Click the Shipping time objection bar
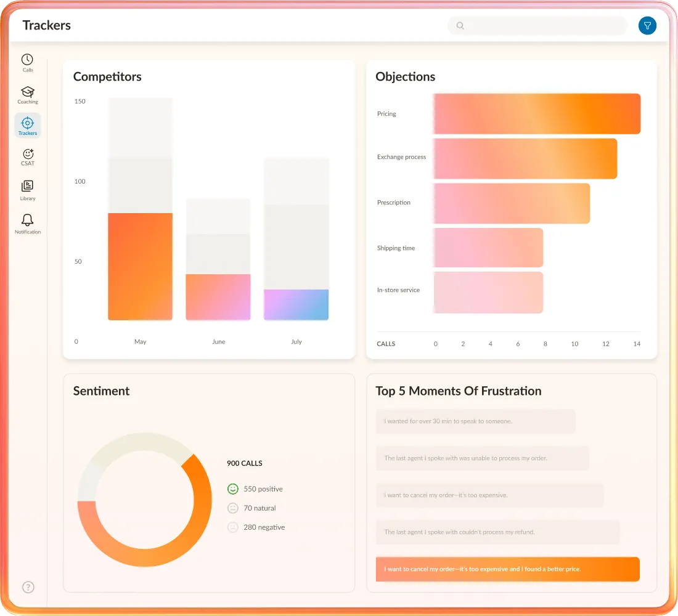Viewport: 678px width, 616px height. [x=487, y=248]
